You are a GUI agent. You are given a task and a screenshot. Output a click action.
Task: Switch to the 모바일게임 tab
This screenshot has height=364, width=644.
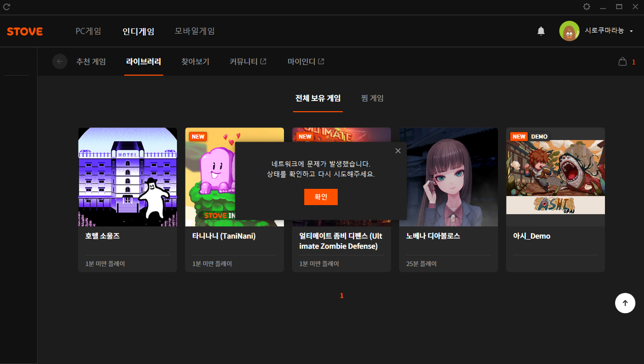195,31
